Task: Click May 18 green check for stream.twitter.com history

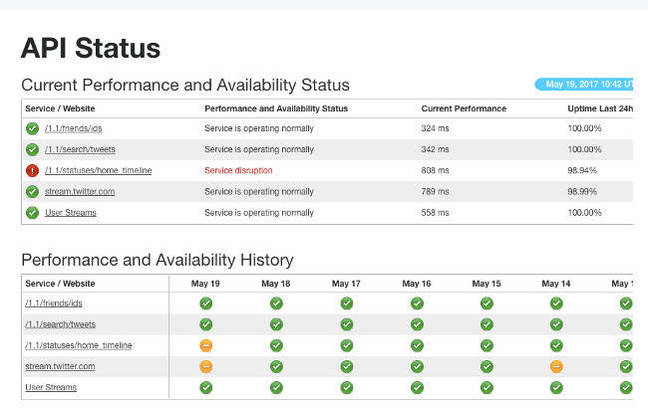Action: [x=276, y=366]
